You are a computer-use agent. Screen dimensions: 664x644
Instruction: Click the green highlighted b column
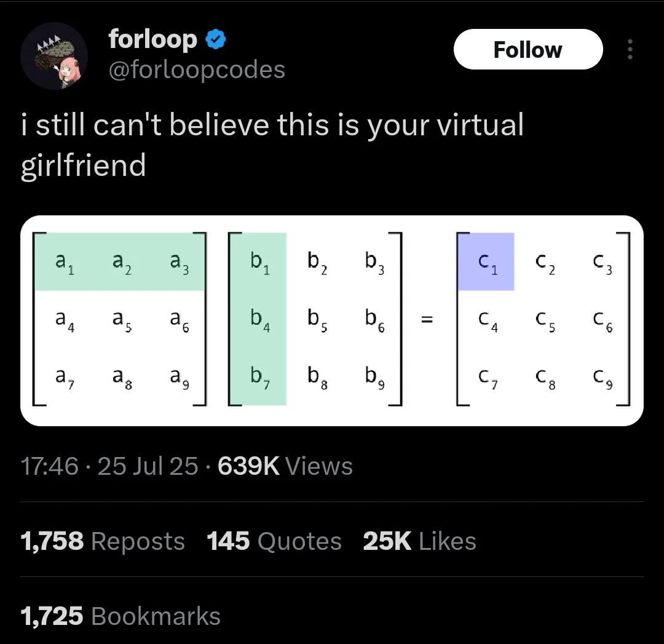[259, 319]
